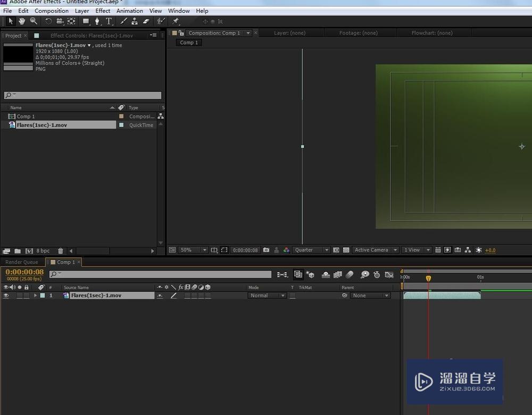This screenshot has height=415, width=532.
Task: Open Brainstorm in timeline toolbar
Action: 365,275
